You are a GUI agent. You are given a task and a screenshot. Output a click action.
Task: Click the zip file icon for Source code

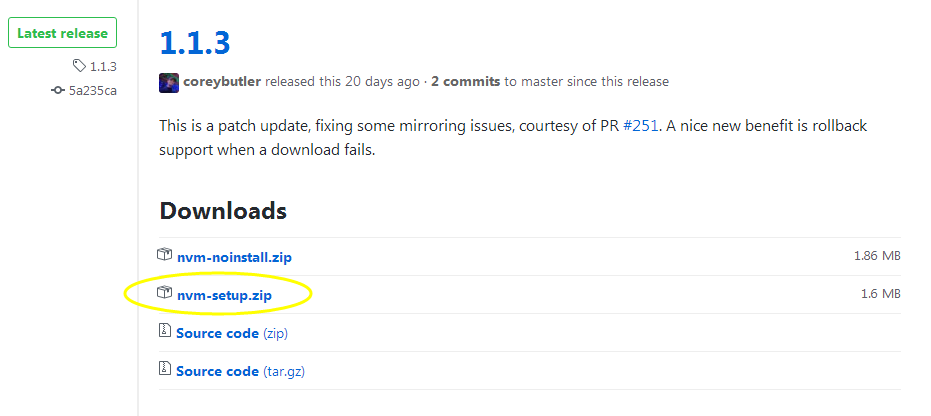164,331
